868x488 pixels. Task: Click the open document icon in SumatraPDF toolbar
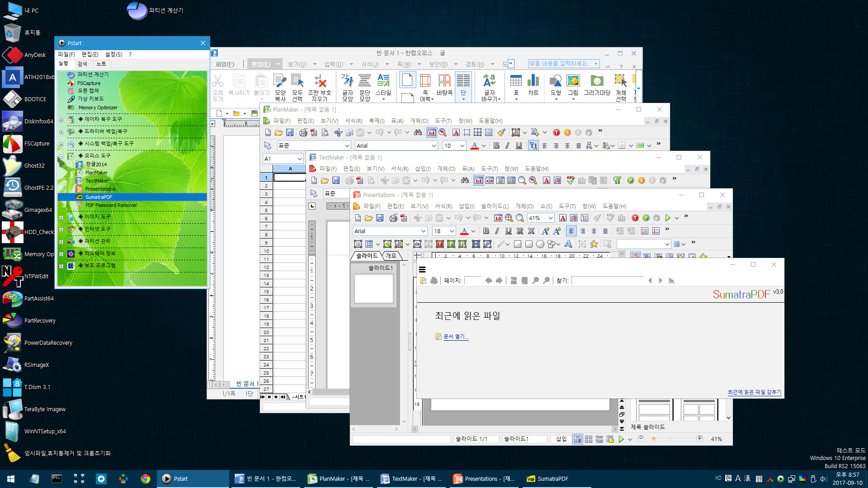[x=423, y=281]
